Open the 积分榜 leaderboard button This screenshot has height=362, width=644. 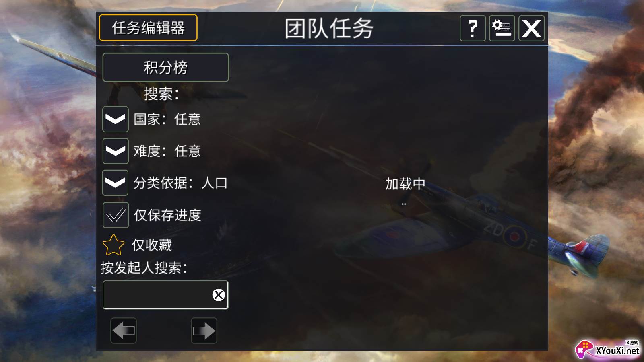[x=165, y=67]
